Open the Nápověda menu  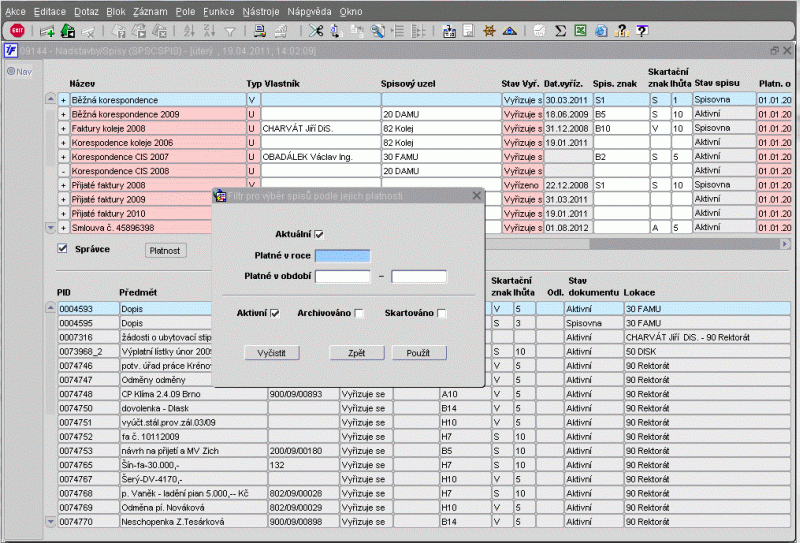[x=309, y=11]
